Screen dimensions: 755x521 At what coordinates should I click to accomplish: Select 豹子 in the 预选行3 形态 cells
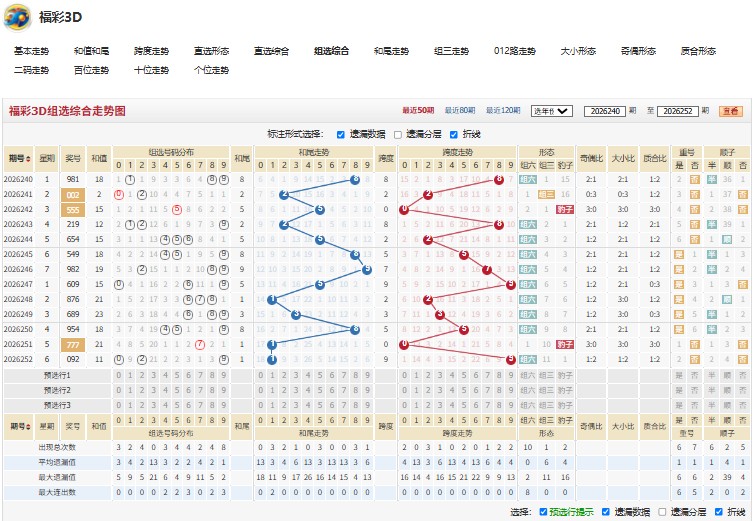point(565,405)
